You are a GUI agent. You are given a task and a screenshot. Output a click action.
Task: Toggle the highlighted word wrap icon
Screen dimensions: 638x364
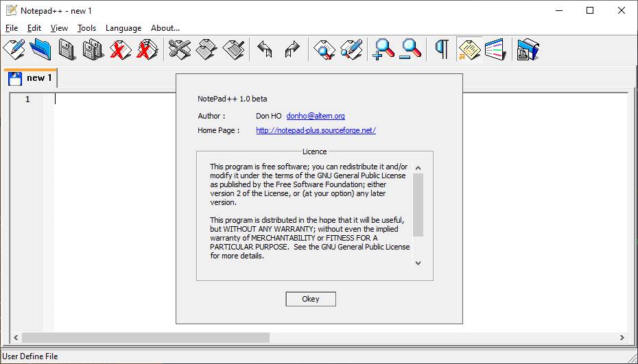469,49
